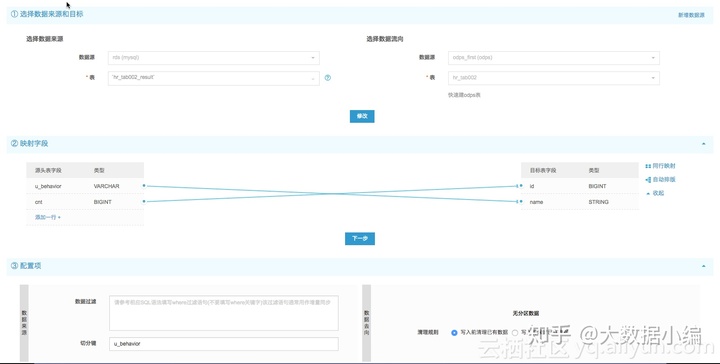Click the 数据去向 vertical side label
This screenshot has height=364, width=720.
click(366, 322)
